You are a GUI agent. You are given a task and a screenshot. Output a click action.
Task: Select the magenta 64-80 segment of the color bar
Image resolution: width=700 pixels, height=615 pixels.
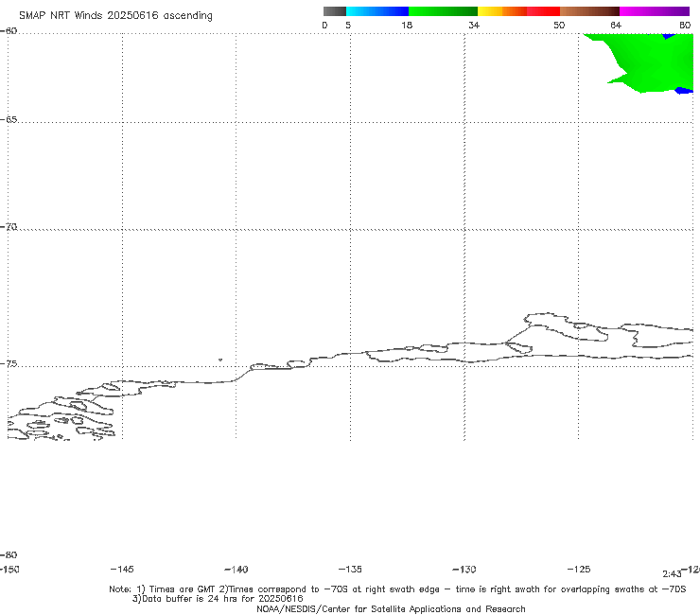655,11
